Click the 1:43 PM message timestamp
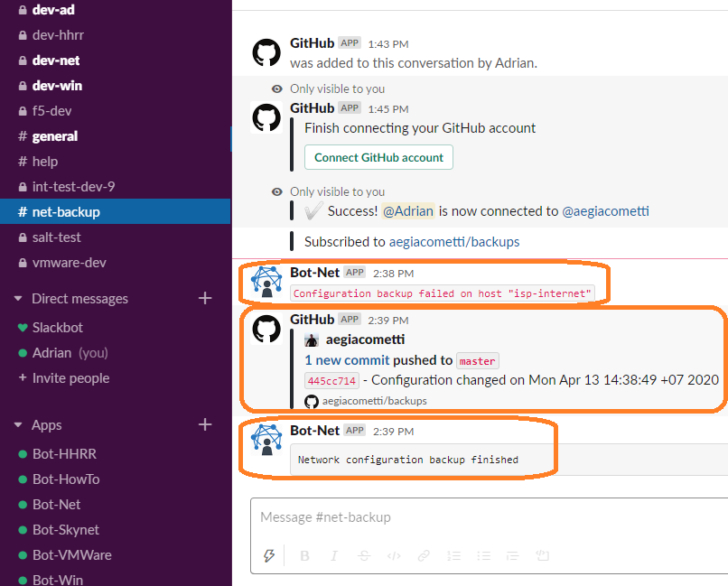The width and height of the screenshot is (728, 586). tap(388, 44)
